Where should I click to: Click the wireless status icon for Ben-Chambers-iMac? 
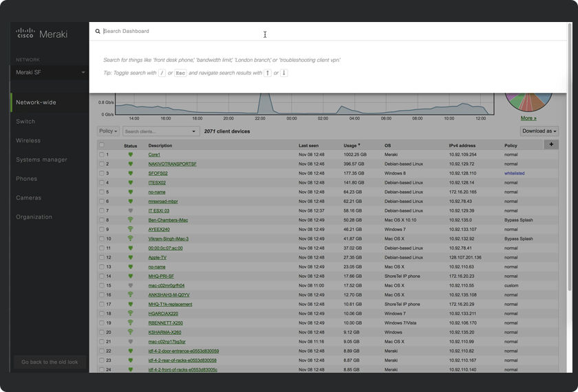[x=130, y=220]
